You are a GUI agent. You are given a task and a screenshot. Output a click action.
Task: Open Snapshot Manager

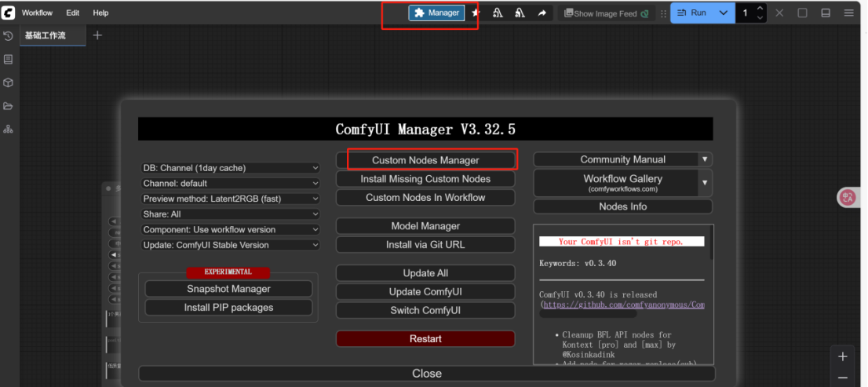(228, 289)
